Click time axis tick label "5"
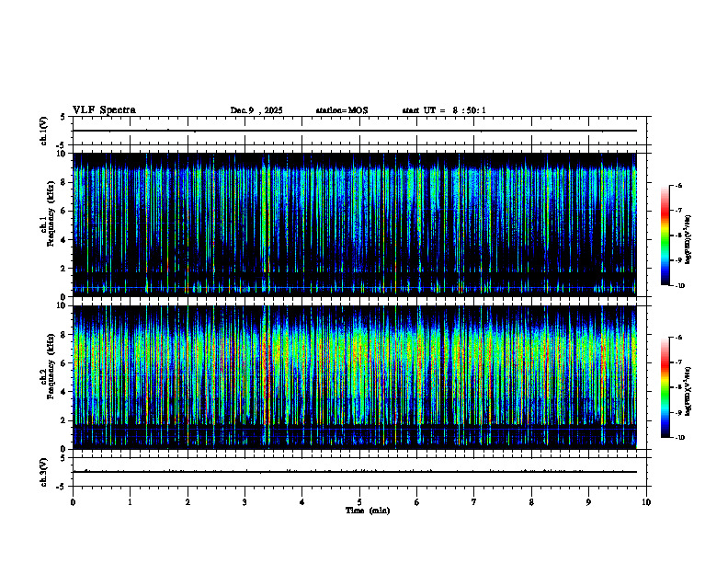The image size is (728, 563). [359, 502]
